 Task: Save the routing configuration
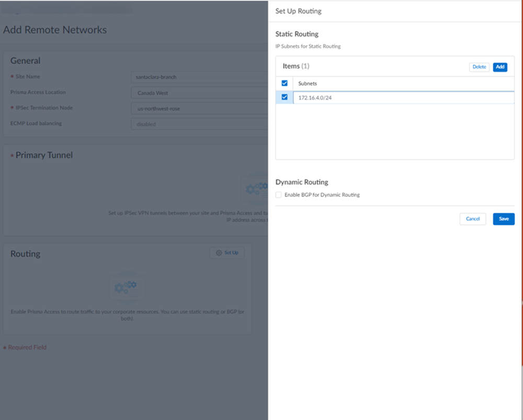point(504,219)
